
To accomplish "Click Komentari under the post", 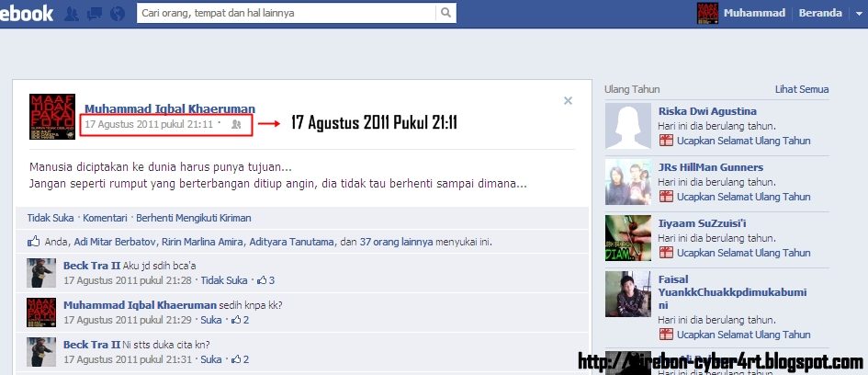I will (106, 218).
